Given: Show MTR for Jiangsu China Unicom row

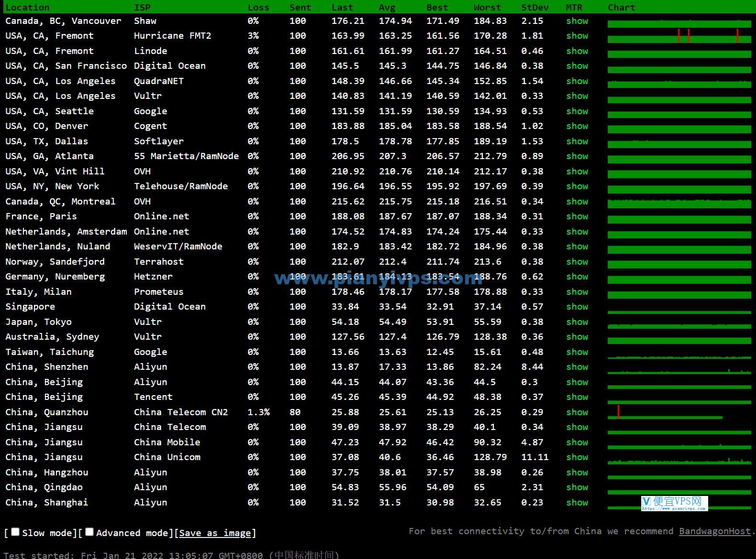Looking at the screenshot, I should click(x=577, y=457).
